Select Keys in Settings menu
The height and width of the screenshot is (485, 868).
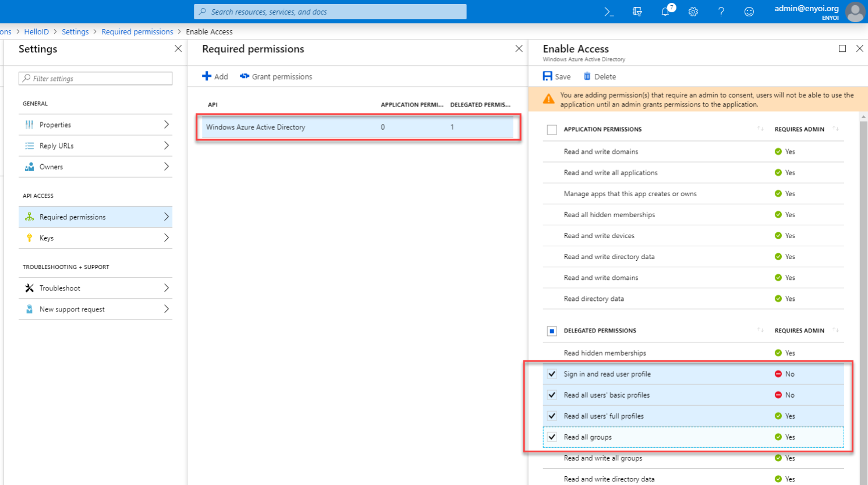pos(95,238)
